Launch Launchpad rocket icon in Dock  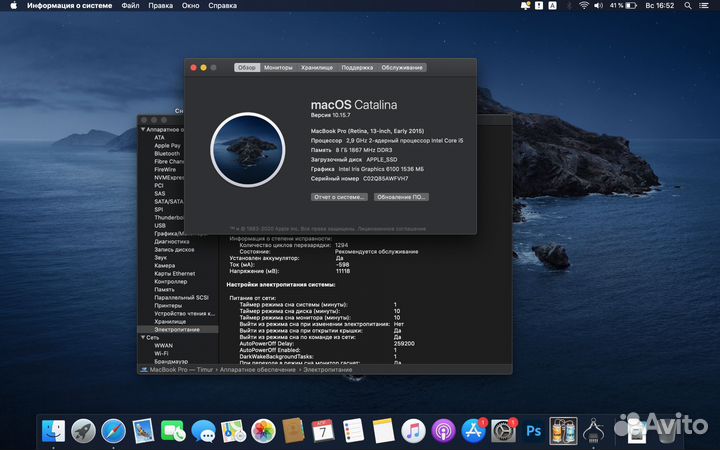83,431
